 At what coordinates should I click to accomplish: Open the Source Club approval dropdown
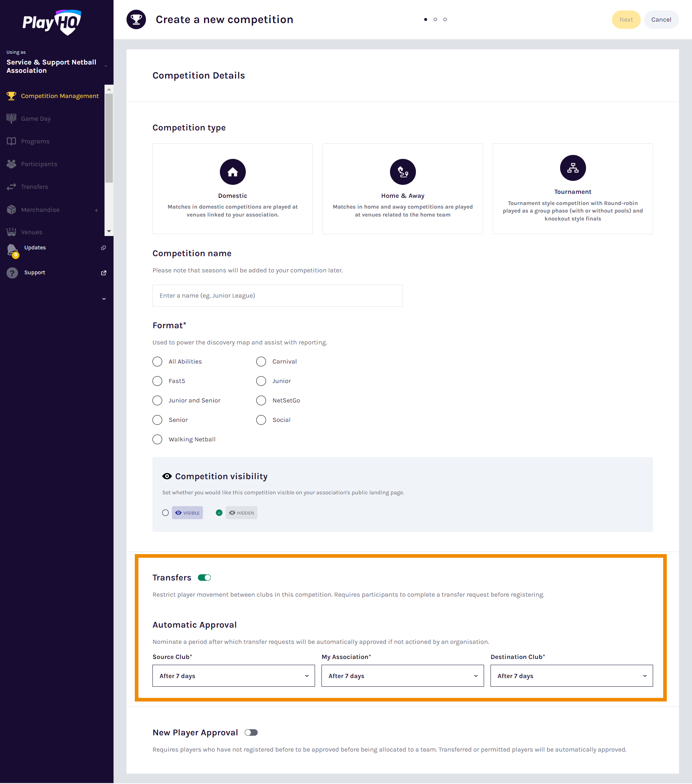pyautogui.click(x=233, y=676)
